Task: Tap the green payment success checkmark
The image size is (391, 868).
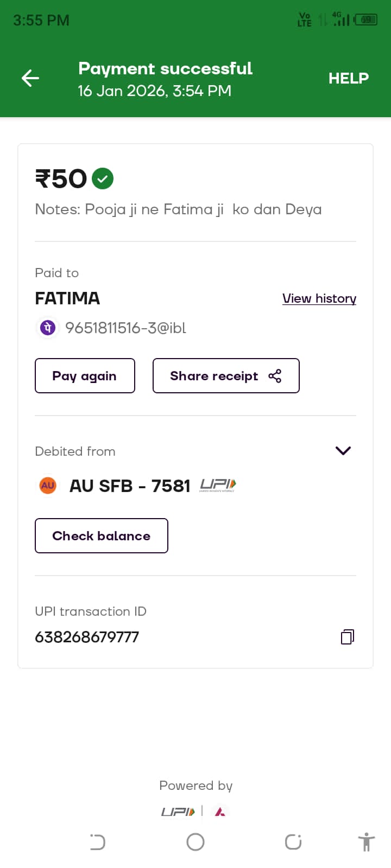Action: pyautogui.click(x=103, y=178)
